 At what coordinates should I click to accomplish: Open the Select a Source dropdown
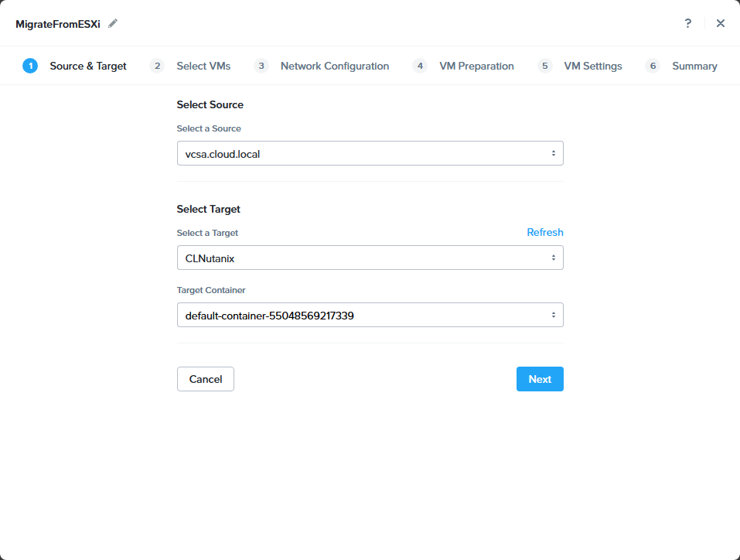pyautogui.click(x=370, y=153)
